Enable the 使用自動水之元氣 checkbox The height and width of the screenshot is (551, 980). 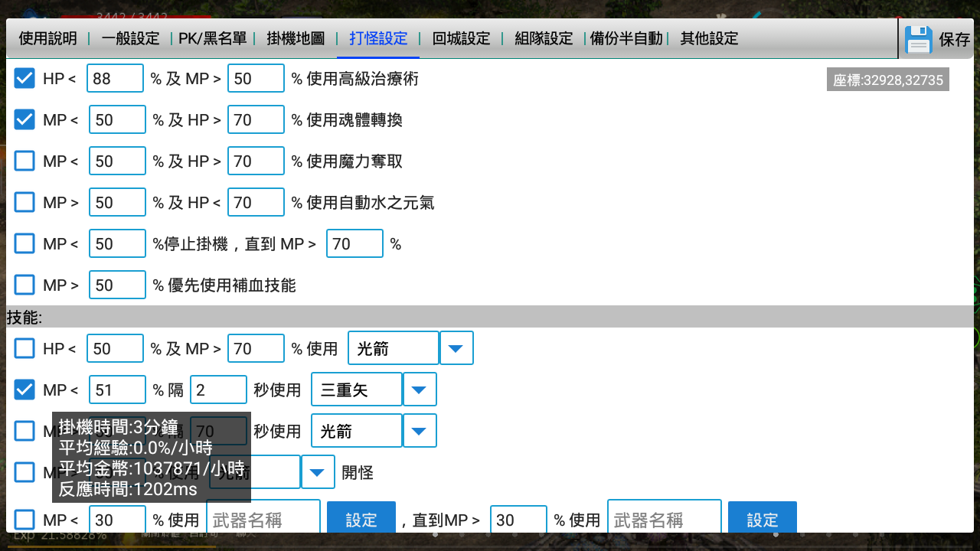pos(24,202)
